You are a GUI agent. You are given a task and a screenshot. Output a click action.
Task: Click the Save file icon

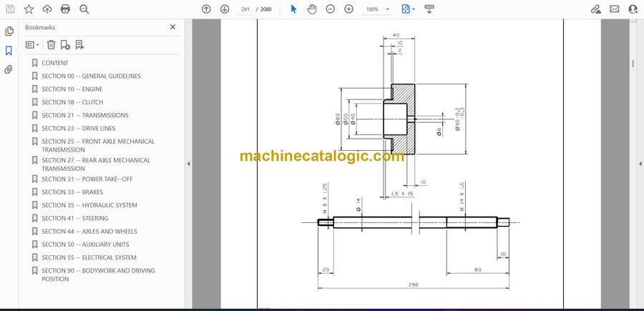click(10, 9)
